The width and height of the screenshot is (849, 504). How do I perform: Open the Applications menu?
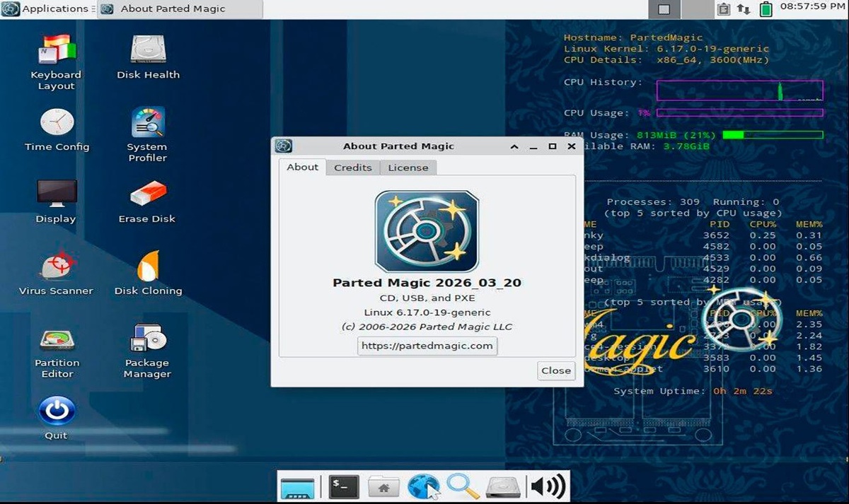[47, 9]
